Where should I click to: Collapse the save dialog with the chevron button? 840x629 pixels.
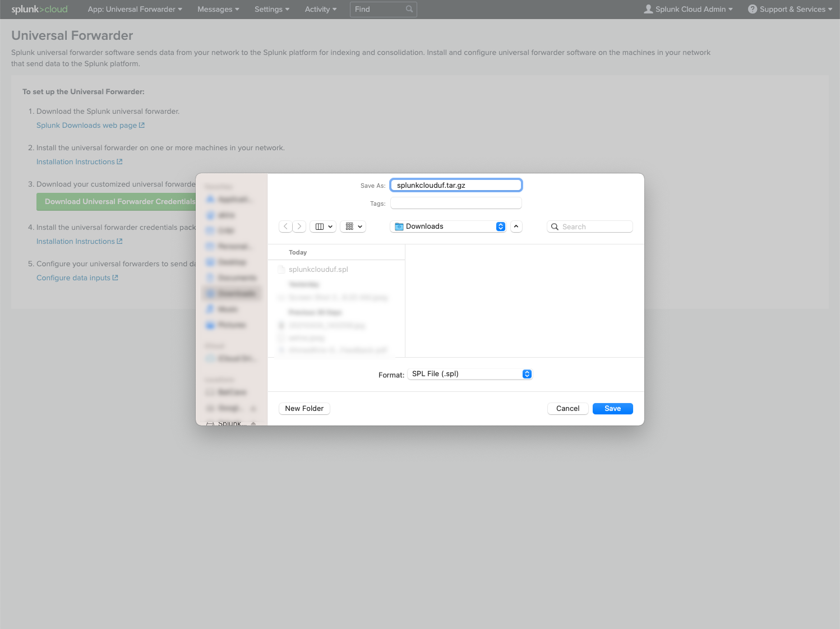(516, 226)
